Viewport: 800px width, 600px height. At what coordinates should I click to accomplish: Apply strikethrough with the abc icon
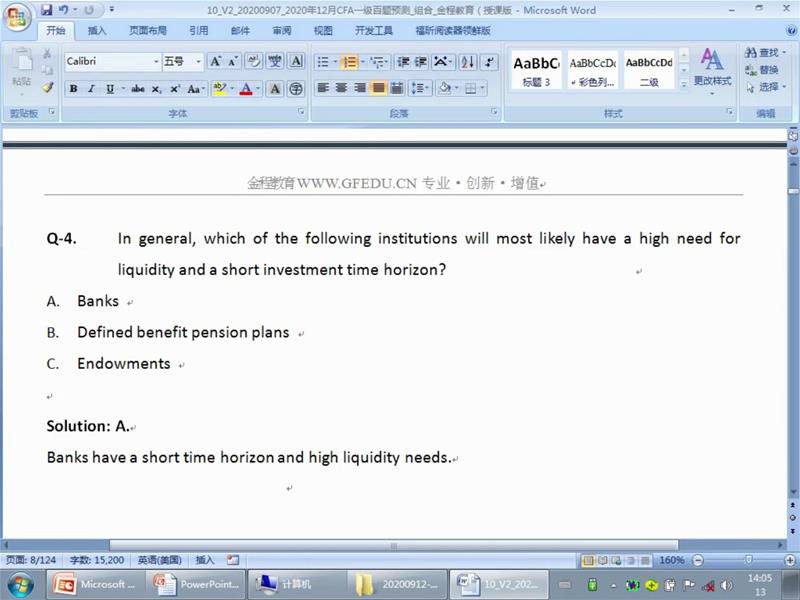tap(138, 89)
